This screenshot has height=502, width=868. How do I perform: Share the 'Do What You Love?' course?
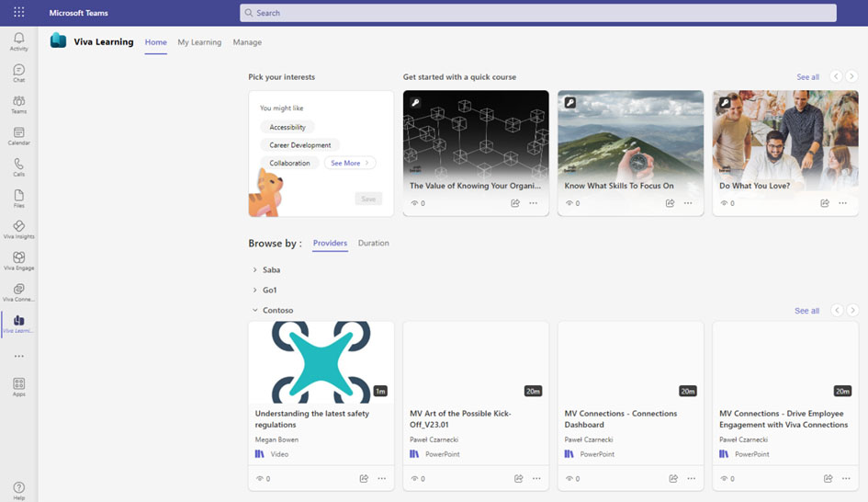coord(824,203)
